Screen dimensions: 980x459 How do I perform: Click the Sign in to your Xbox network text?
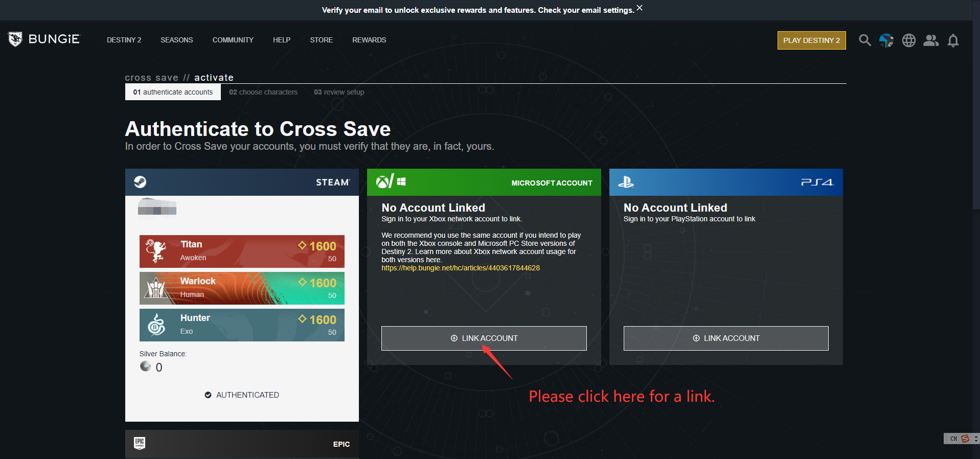coord(451,219)
